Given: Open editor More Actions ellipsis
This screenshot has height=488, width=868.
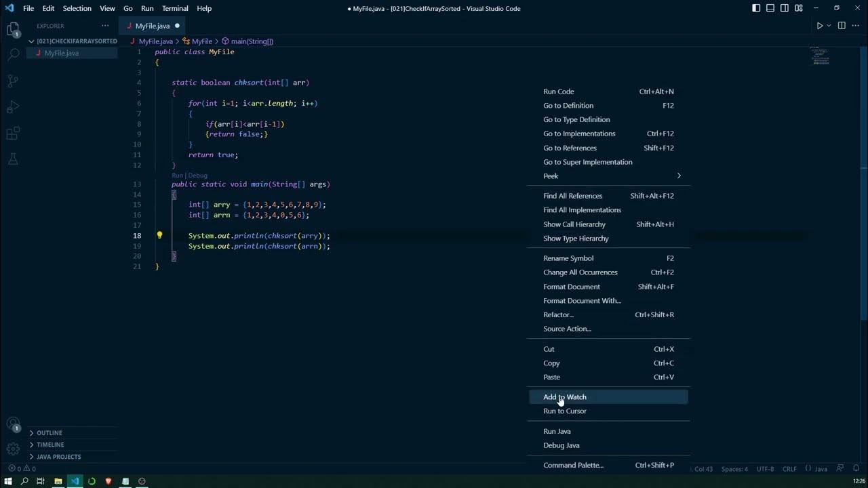Looking at the screenshot, I should point(856,26).
